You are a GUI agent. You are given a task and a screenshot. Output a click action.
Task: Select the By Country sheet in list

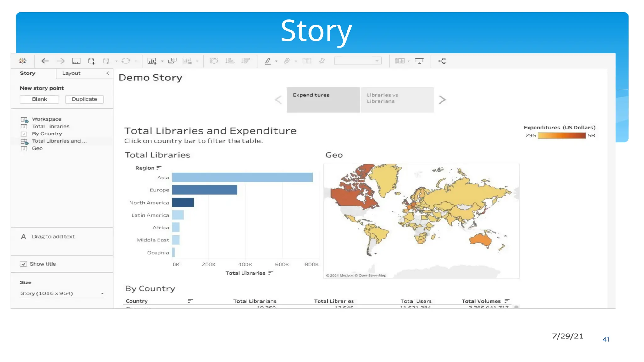pos(47,134)
